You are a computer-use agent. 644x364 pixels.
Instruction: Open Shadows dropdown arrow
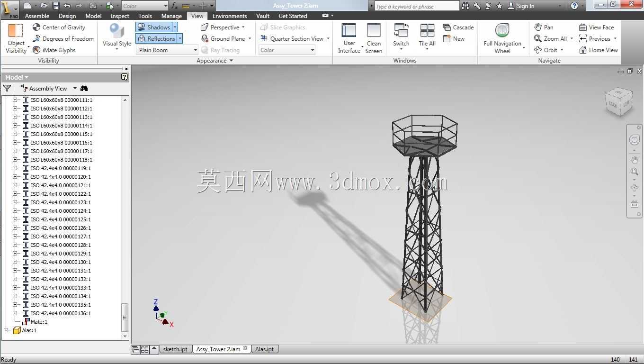(175, 27)
